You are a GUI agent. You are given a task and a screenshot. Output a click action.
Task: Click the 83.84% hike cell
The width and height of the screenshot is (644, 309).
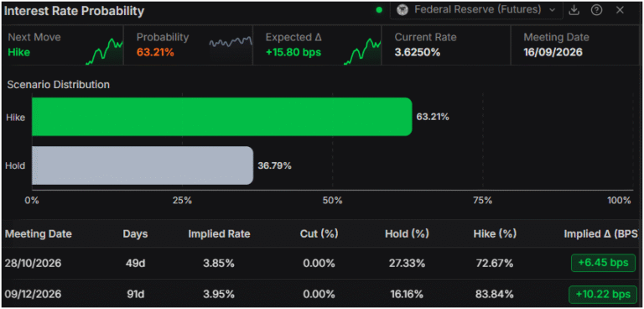(495, 294)
